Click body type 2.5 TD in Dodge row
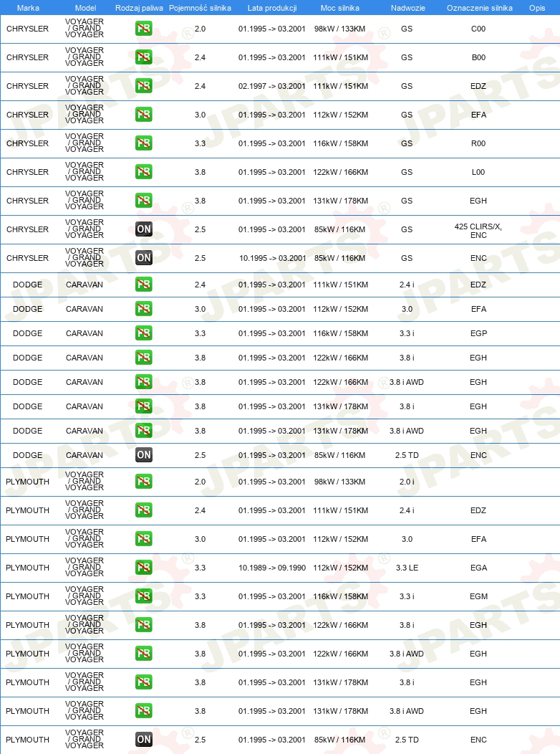560x754 pixels. [x=407, y=455]
